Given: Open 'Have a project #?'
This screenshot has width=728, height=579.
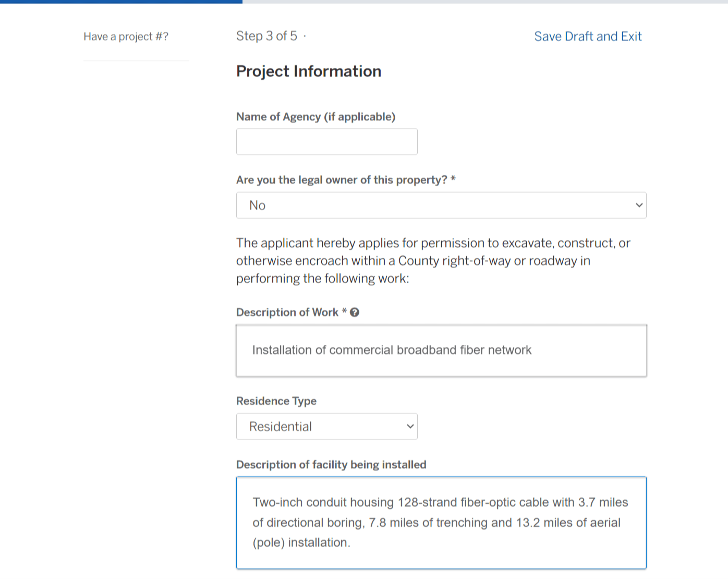Looking at the screenshot, I should click(x=126, y=37).
